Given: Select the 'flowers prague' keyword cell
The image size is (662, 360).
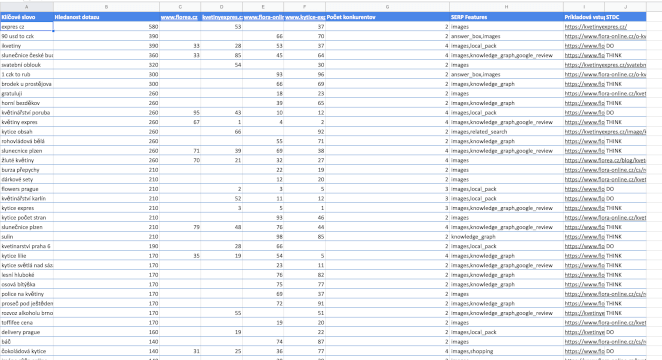Looking at the screenshot, I should pos(27,189).
